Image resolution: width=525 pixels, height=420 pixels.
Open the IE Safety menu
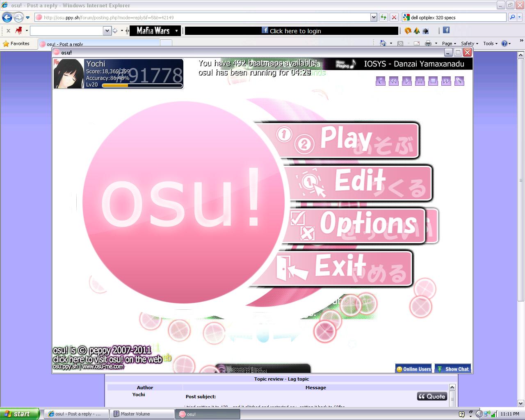[469, 43]
